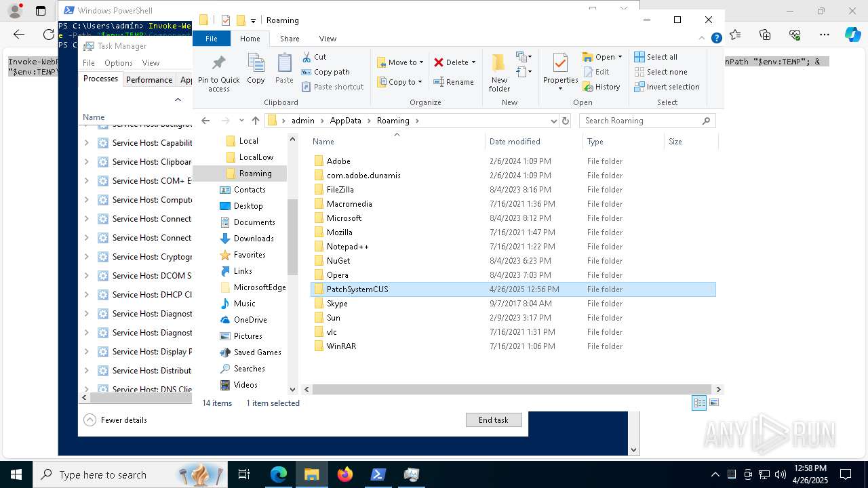Open Task Manager View menu
868x488 pixels.
(151, 63)
